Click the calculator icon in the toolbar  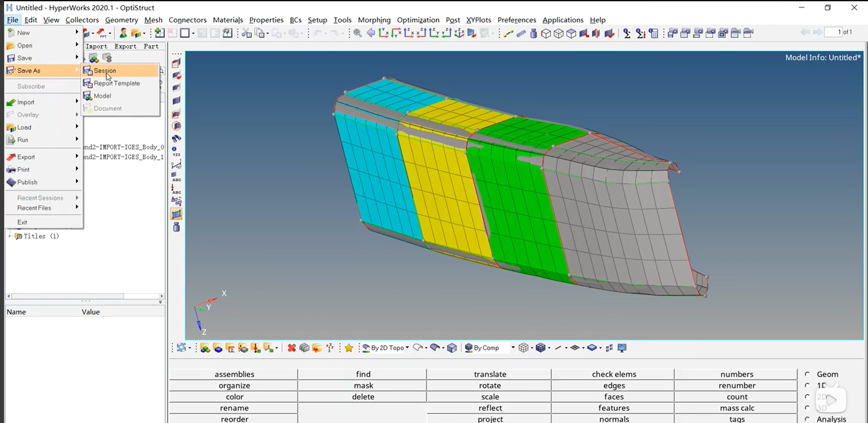[654, 33]
